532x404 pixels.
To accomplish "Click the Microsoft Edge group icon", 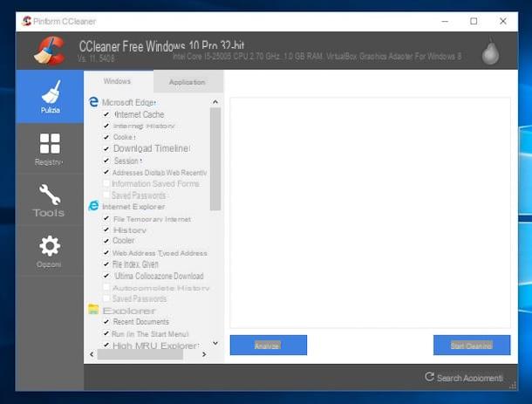I will [93, 102].
